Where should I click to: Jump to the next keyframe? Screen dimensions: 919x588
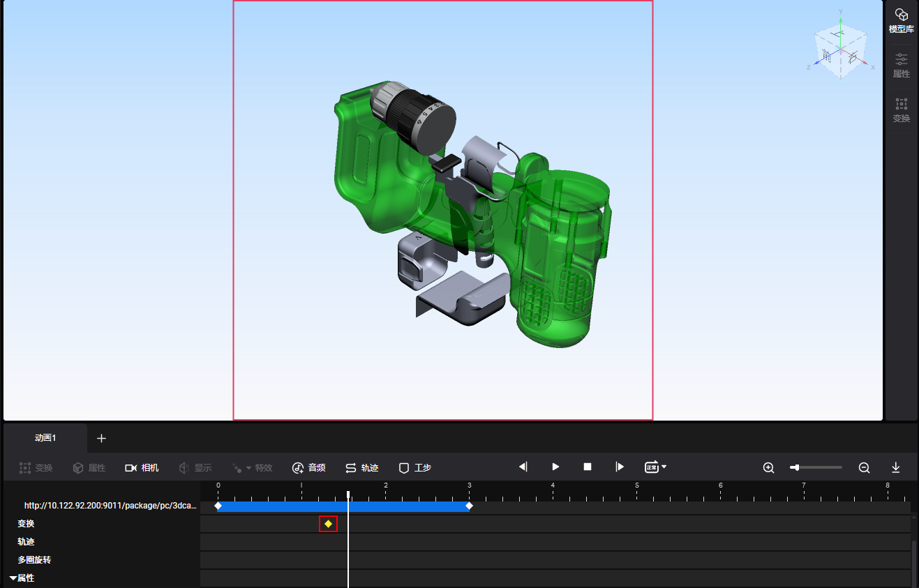pyautogui.click(x=620, y=467)
